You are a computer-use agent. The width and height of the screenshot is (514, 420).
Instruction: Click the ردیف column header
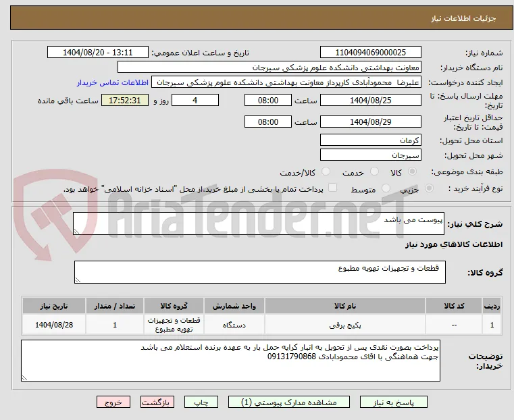tap(492, 306)
